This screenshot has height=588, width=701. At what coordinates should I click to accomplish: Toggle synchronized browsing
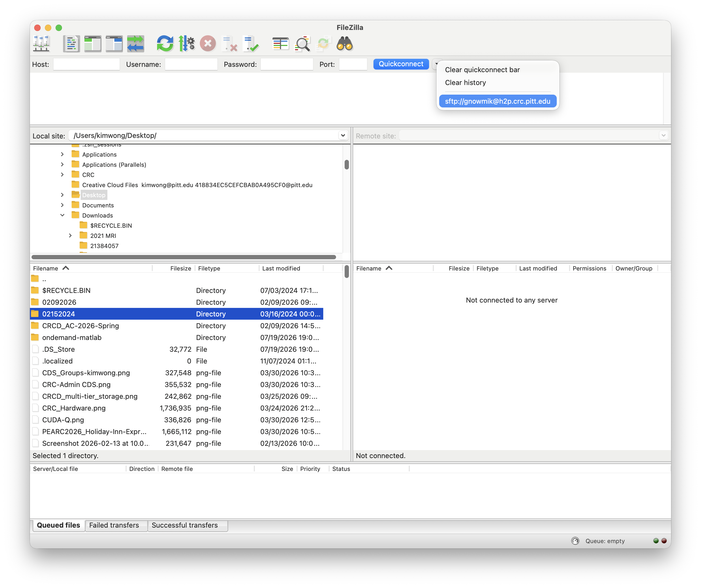pyautogui.click(x=324, y=44)
